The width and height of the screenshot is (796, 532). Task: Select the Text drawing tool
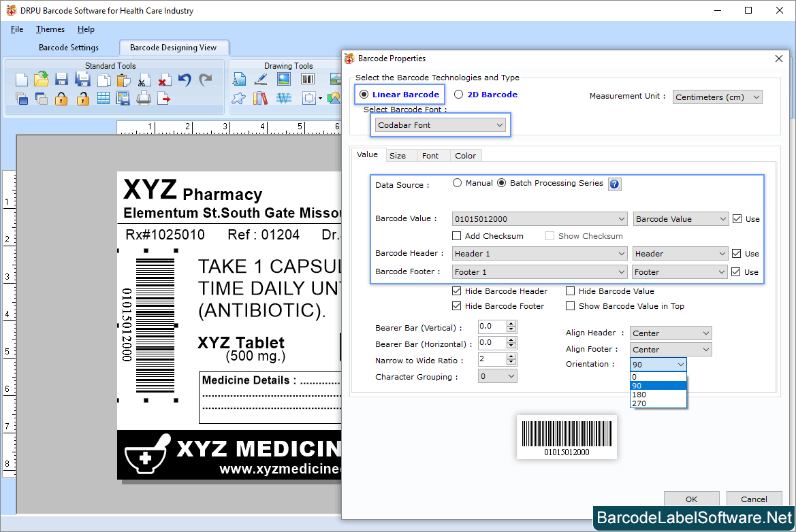coord(239,79)
